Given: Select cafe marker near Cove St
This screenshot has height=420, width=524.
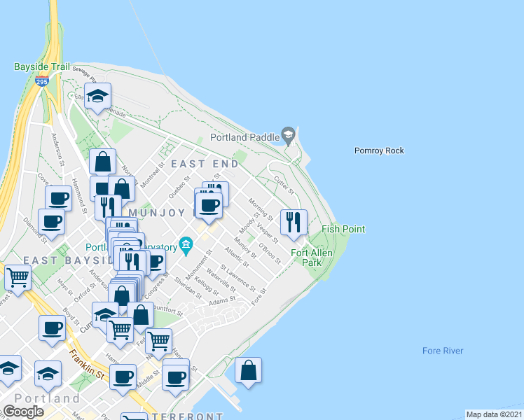Looking at the screenshot, I should 58,199.
